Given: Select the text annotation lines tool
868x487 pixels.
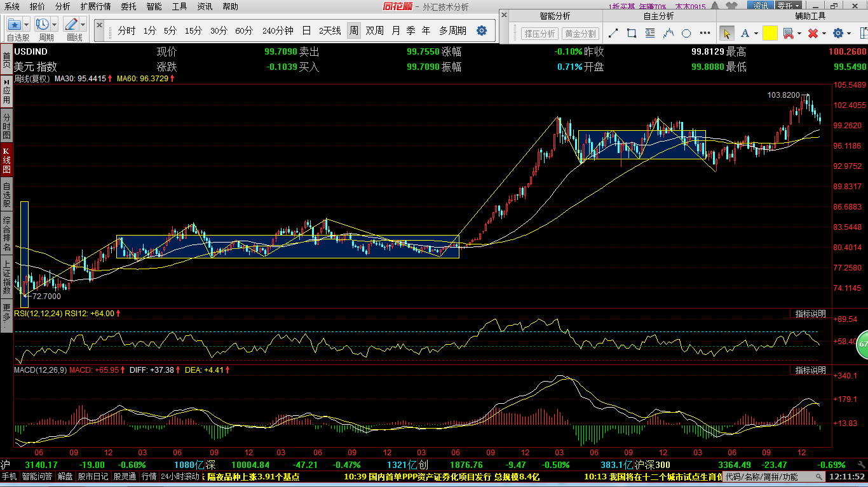Looking at the screenshot, I should pos(650,33).
